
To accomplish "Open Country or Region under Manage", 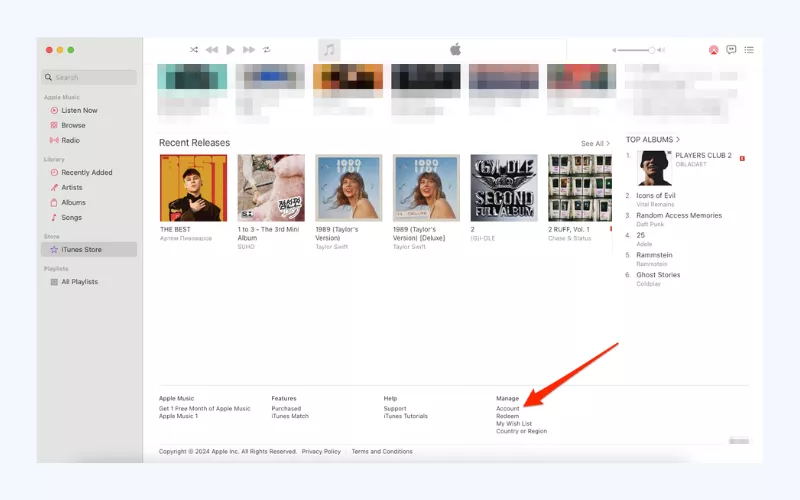I will tap(521, 431).
